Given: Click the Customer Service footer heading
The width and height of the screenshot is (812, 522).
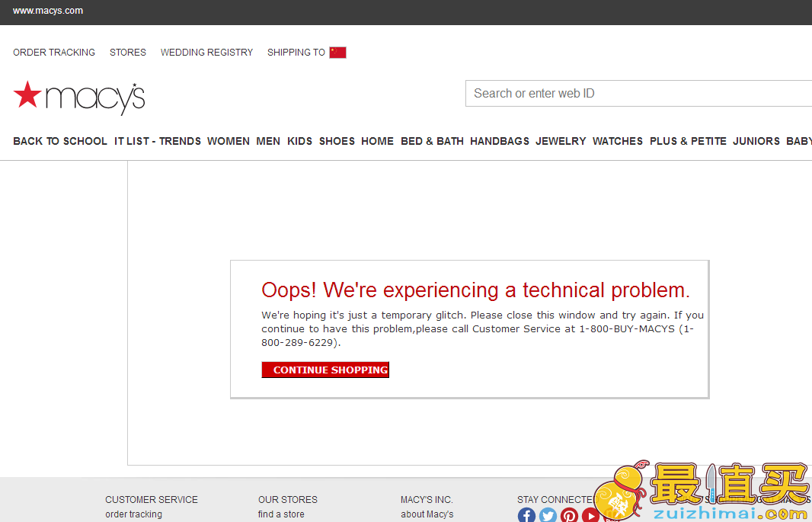Looking at the screenshot, I should [x=152, y=500].
